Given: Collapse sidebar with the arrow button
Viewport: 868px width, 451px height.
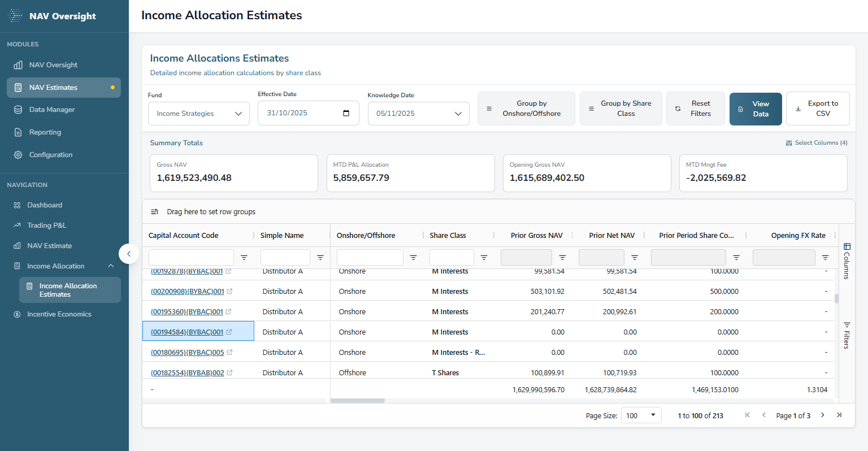Looking at the screenshot, I should coord(129,254).
